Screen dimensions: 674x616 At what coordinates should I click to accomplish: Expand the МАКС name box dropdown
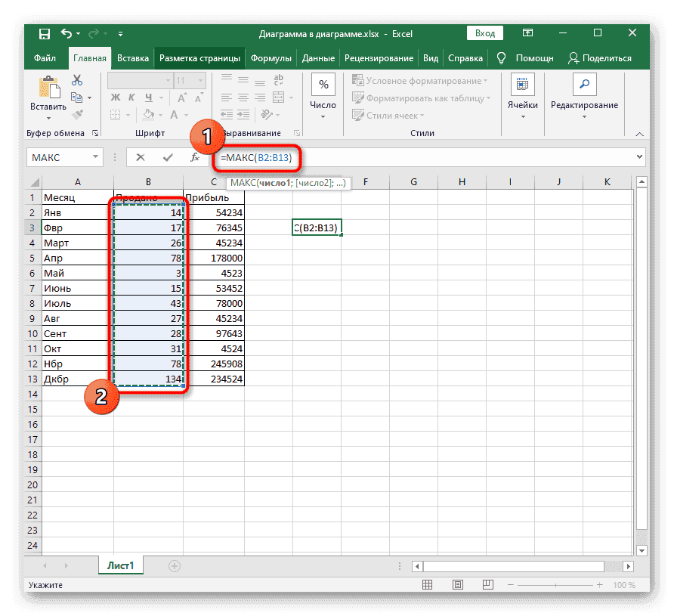(96, 157)
